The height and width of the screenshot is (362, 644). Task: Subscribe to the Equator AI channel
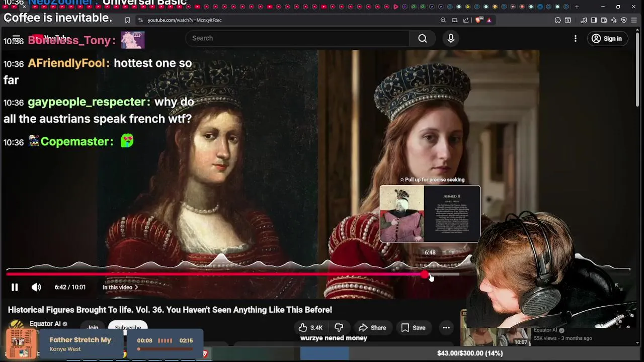pos(128,327)
